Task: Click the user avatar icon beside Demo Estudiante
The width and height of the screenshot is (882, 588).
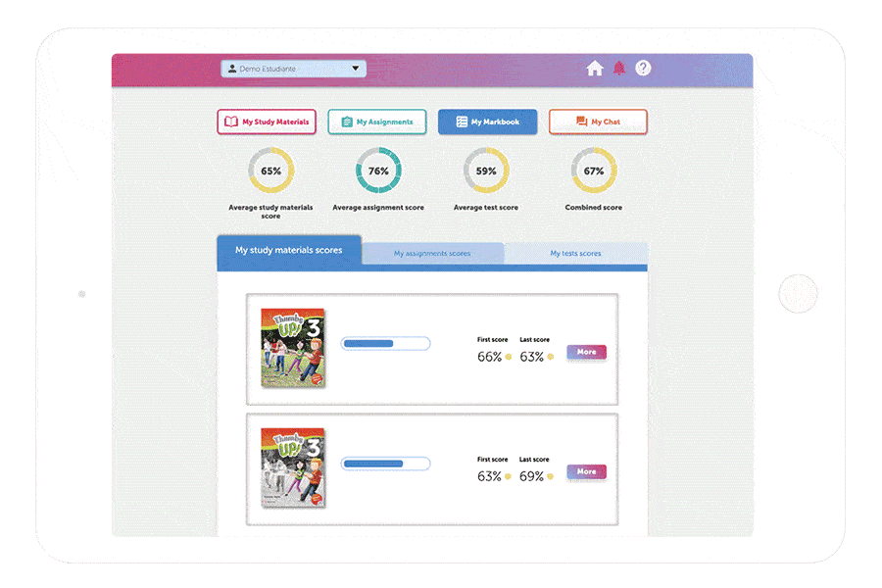Action: [231, 70]
